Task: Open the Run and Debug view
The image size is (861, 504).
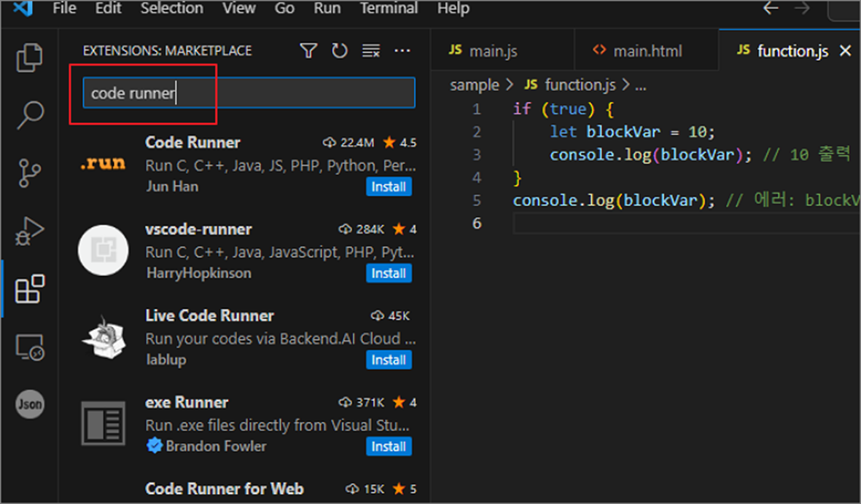Action: (x=30, y=231)
